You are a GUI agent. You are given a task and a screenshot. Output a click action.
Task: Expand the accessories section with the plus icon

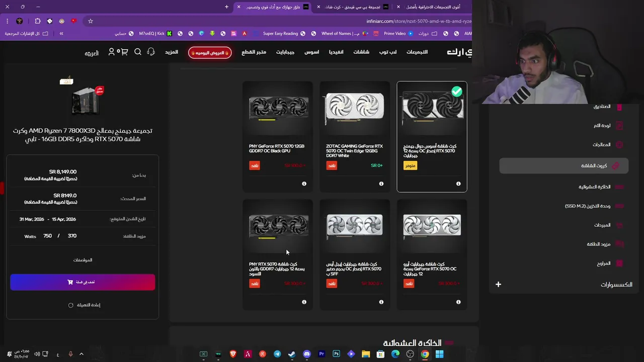pos(498,285)
